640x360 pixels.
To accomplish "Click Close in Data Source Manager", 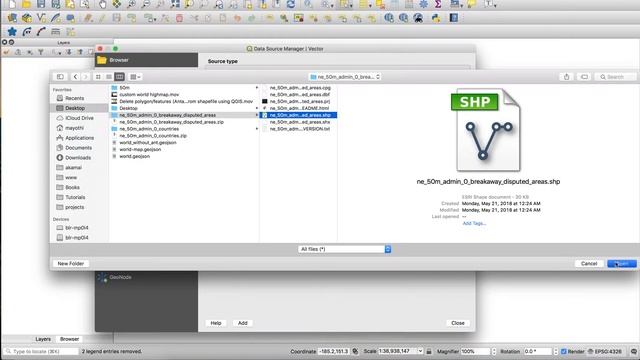I will [458, 323].
